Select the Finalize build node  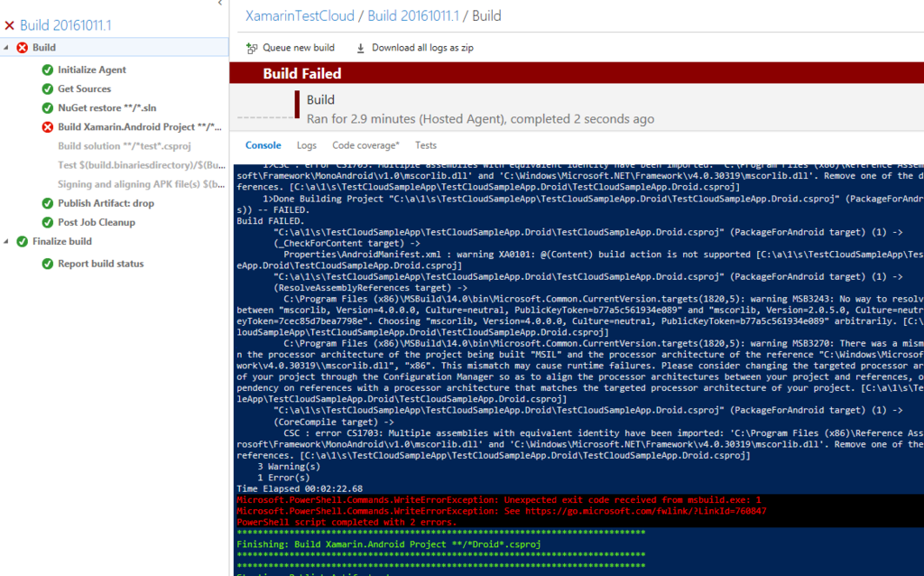point(62,241)
